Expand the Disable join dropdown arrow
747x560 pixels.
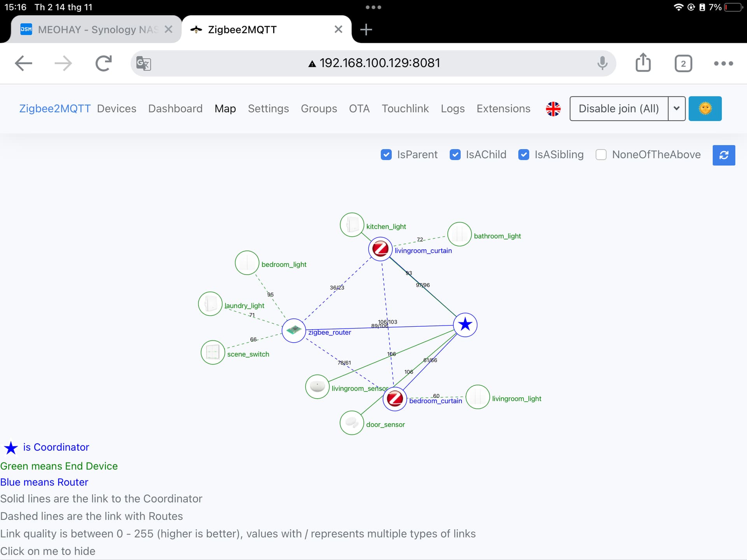tap(677, 108)
